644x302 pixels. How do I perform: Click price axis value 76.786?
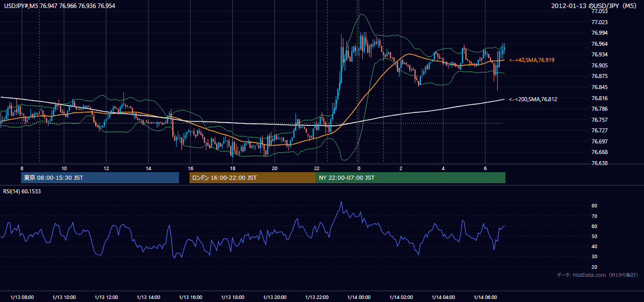pos(599,109)
